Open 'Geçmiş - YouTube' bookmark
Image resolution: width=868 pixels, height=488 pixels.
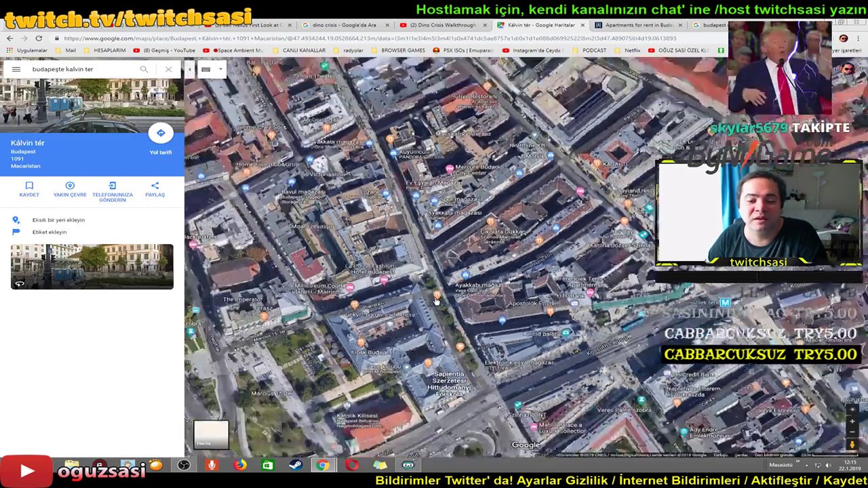pos(165,50)
